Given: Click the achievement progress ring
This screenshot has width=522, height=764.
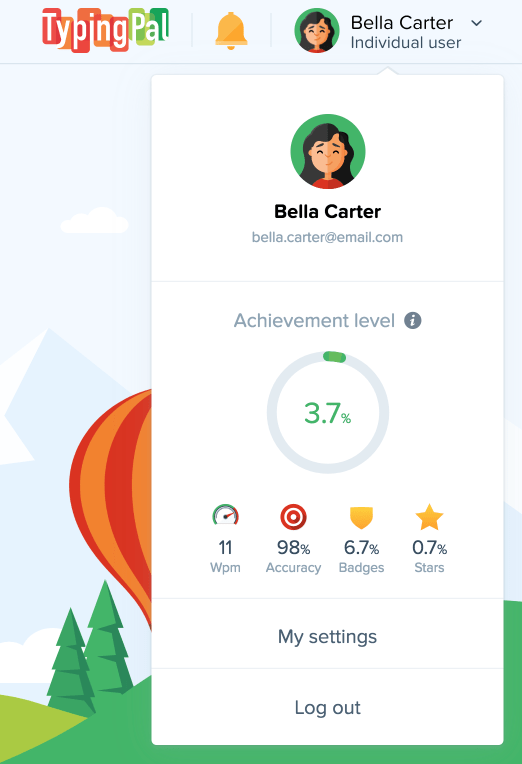Looking at the screenshot, I should coord(328,412).
